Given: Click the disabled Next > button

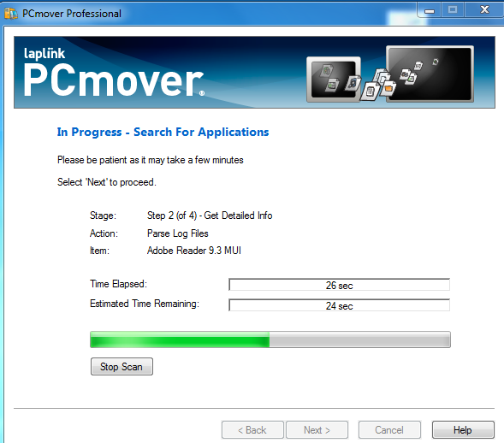Looking at the screenshot, I should tap(317, 430).
